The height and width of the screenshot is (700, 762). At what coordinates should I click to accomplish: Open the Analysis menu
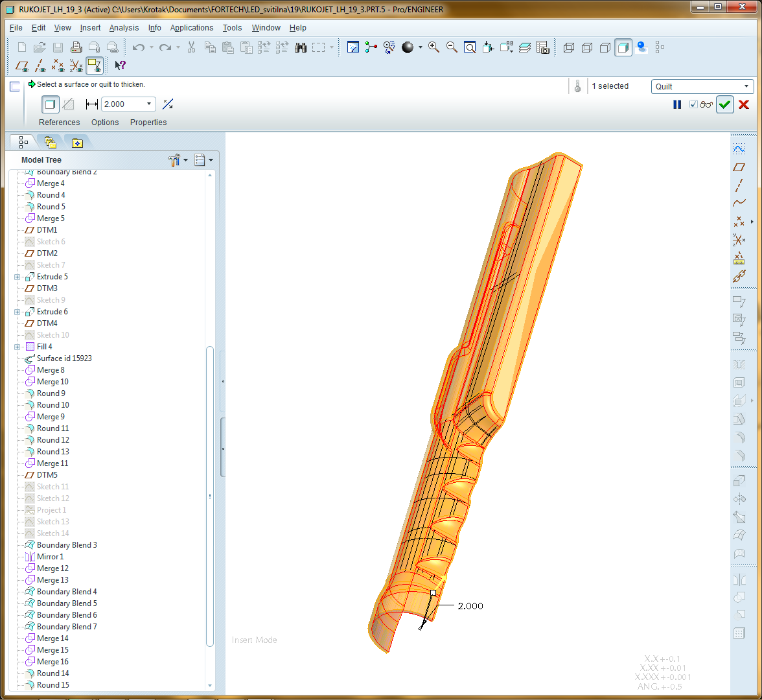click(x=124, y=28)
